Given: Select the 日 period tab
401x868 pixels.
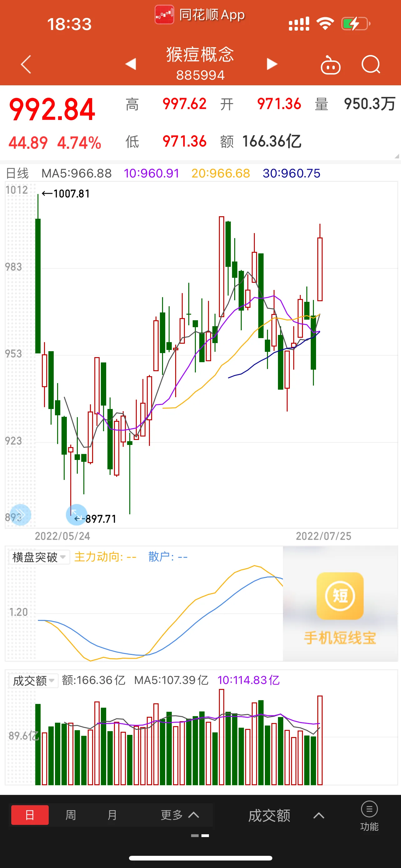Looking at the screenshot, I should point(30,815).
